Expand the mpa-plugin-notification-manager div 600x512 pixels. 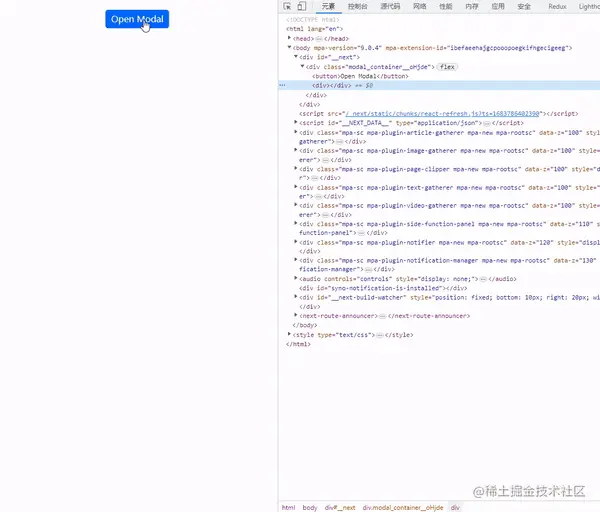coord(296,260)
